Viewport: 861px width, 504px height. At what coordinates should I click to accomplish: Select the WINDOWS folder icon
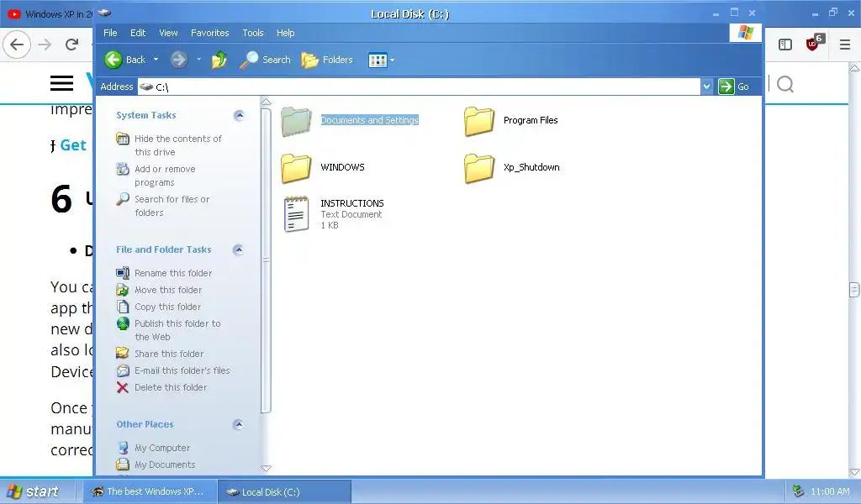(297, 168)
